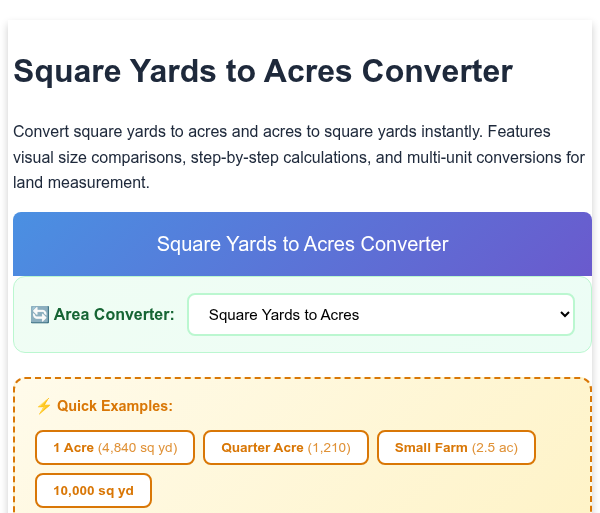Screen dimensions: 600x513
Task: Click the (2.5 ac) hint in Small Farm
Action: 495,448
